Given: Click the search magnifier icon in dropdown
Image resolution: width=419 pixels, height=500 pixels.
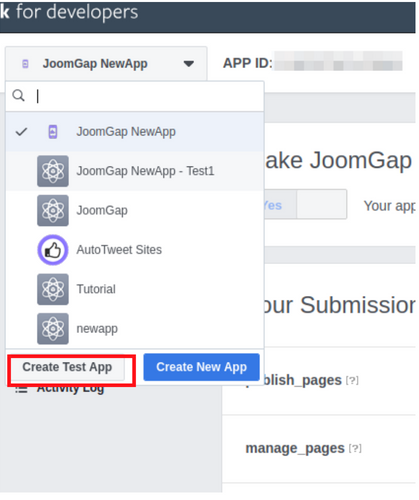Looking at the screenshot, I should pos(18,96).
